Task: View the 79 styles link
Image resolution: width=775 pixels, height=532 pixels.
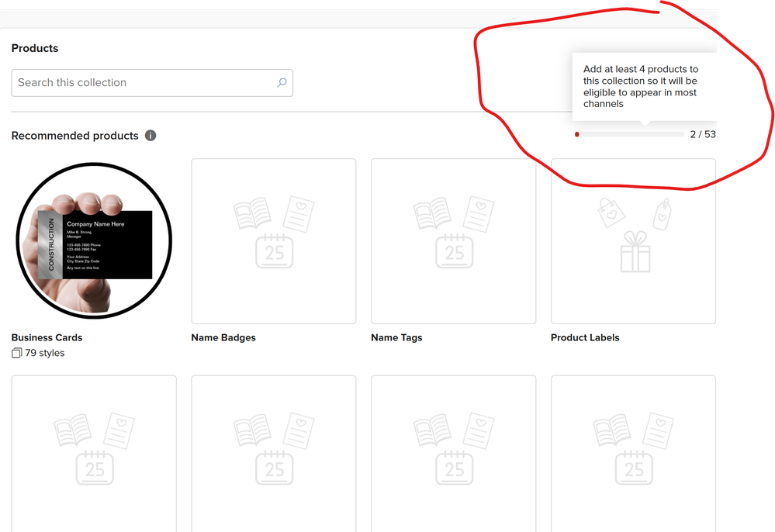Action: pyautogui.click(x=45, y=354)
